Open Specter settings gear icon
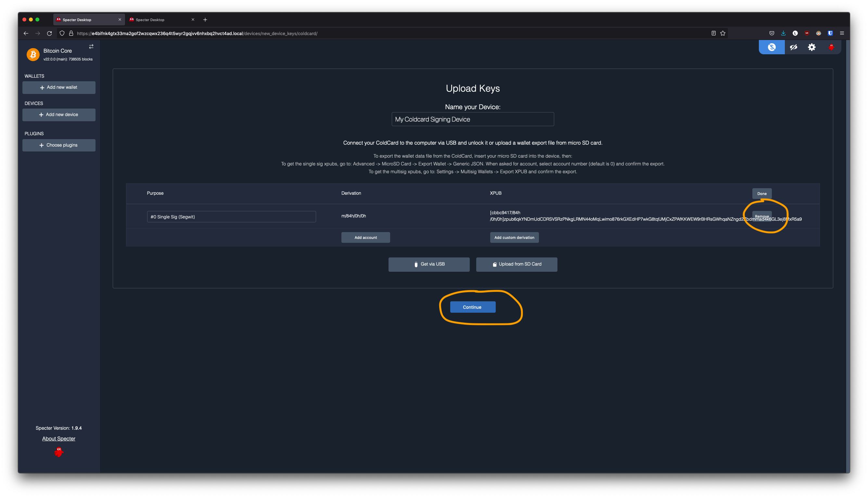The image size is (868, 497). [x=812, y=47]
